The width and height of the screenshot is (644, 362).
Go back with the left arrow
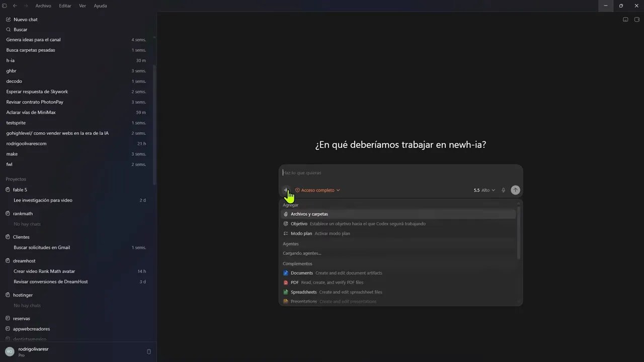coord(15,6)
